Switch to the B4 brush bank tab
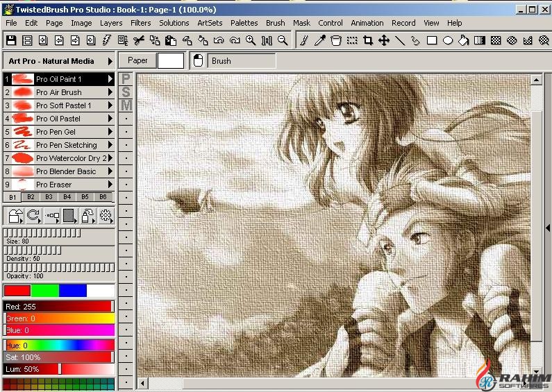The image size is (552, 392). 67,197
